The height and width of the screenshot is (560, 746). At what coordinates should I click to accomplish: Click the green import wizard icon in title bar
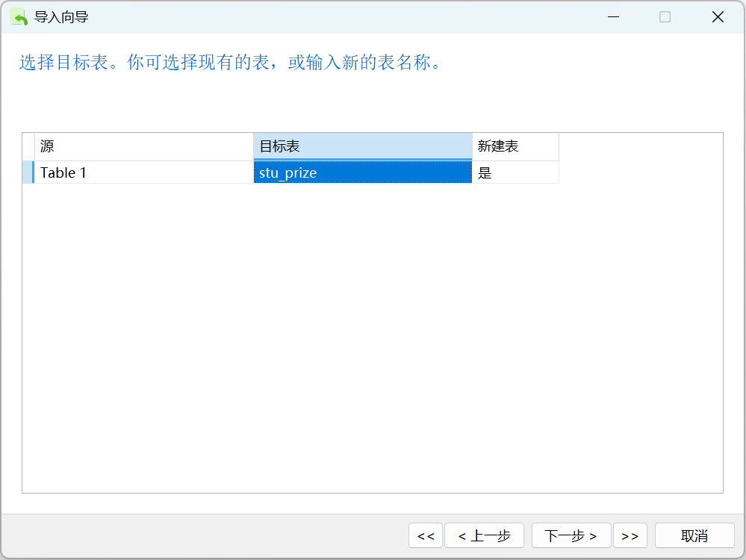(x=19, y=17)
